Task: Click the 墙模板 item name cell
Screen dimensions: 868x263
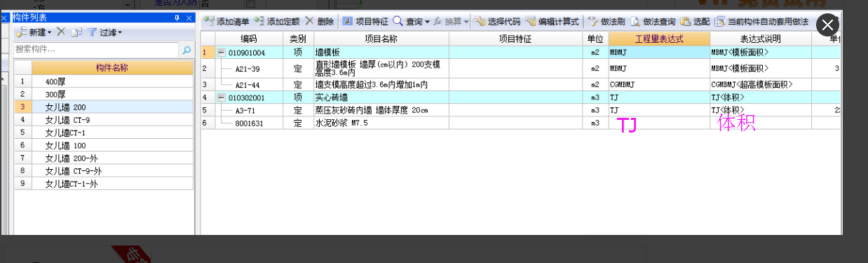Action: [x=381, y=53]
